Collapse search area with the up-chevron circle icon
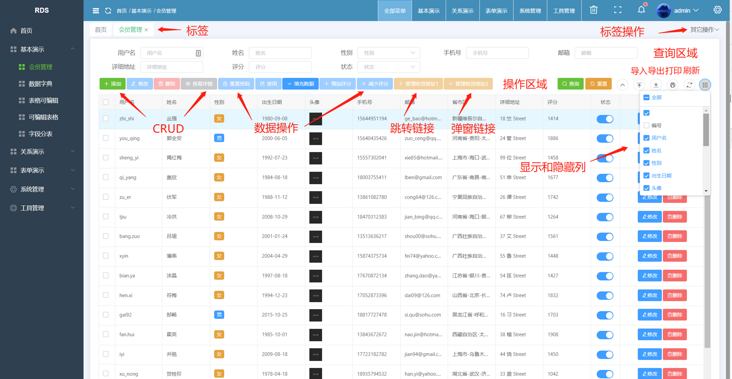The width and height of the screenshot is (732, 379). pos(622,84)
